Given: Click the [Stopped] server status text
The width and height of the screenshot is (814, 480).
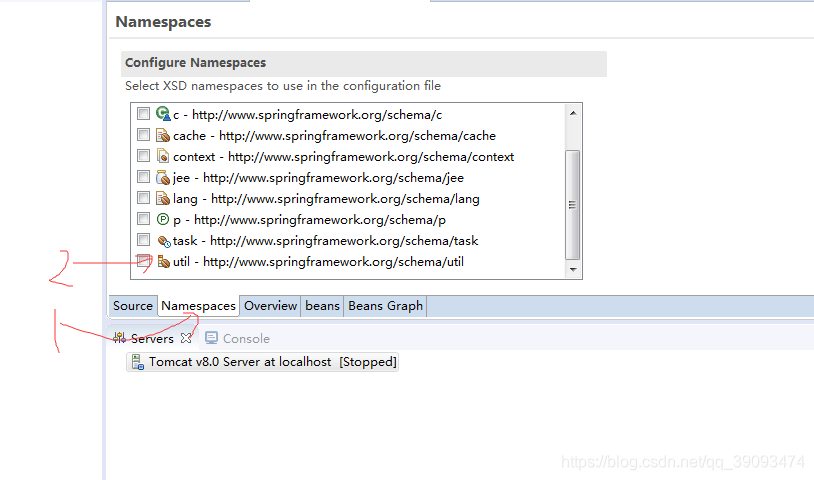Looking at the screenshot, I should tap(368, 362).
